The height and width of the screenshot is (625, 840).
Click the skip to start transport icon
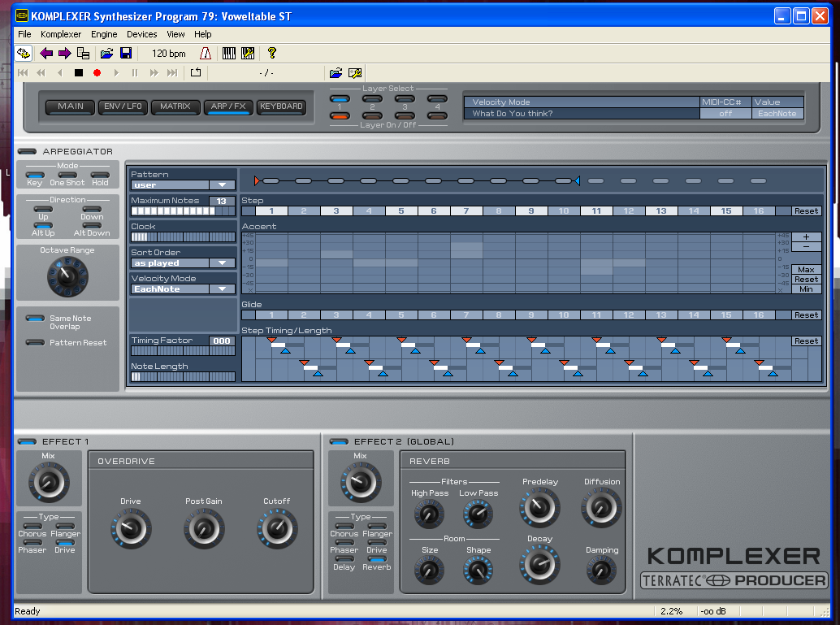point(23,73)
